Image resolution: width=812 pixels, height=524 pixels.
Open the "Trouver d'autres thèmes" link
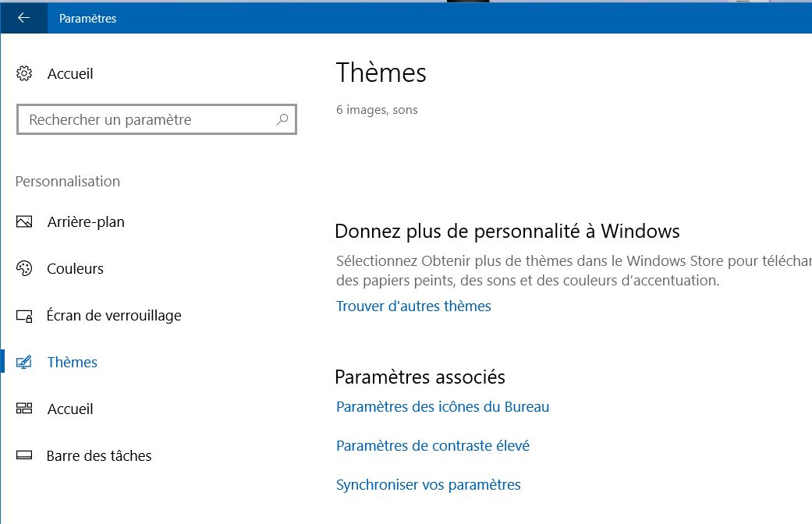click(413, 306)
